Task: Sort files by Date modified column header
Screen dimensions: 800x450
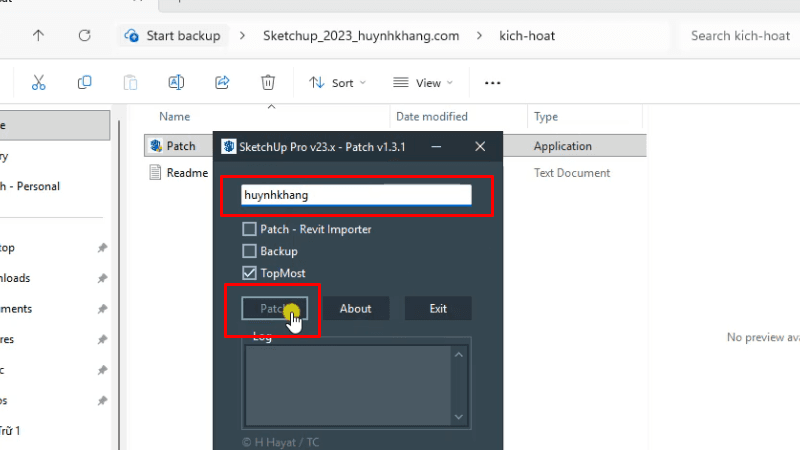Action: 432,117
